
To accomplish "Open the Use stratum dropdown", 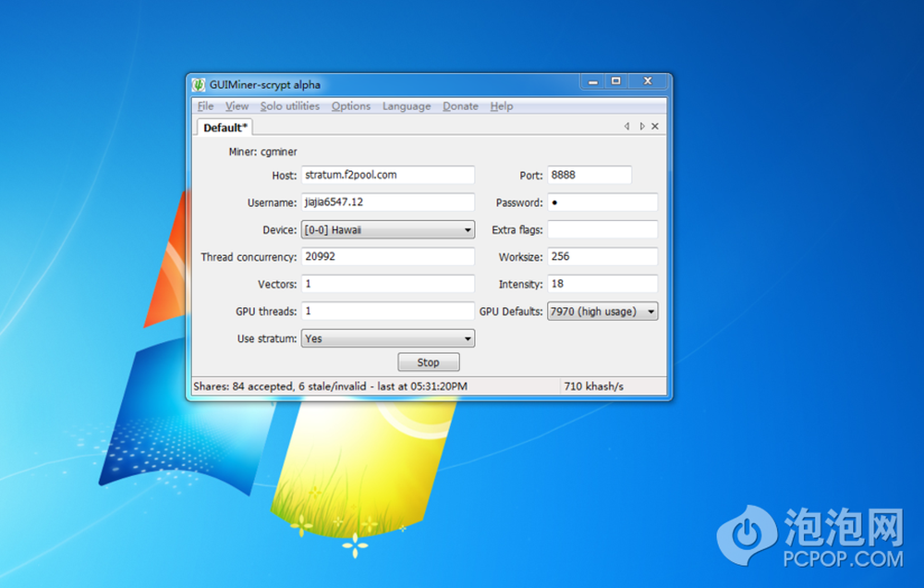I will 388,338.
